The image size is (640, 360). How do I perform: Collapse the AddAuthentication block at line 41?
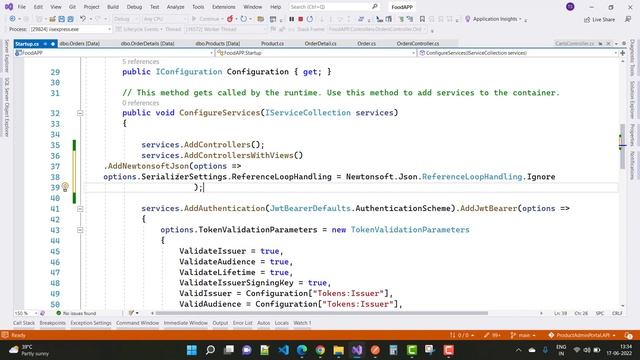click(x=80, y=209)
